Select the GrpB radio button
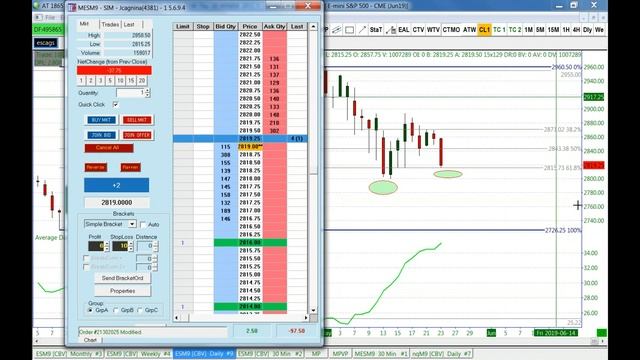This screenshot has height=360, width=640. [x=116, y=310]
